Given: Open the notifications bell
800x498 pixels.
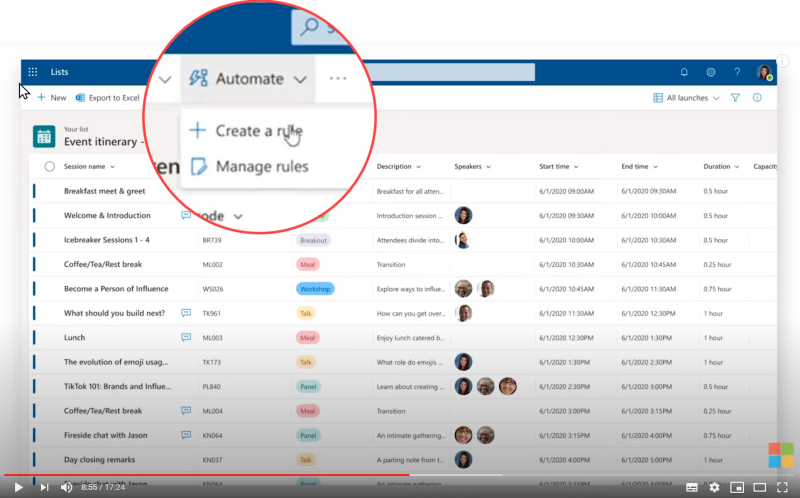Looking at the screenshot, I should [x=684, y=72].
